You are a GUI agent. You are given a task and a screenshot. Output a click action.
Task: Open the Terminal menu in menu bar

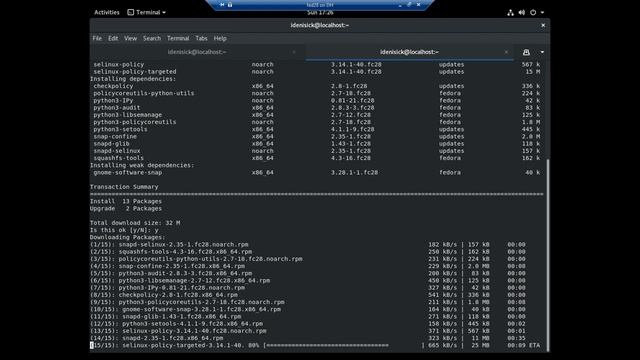click(178, 38)
